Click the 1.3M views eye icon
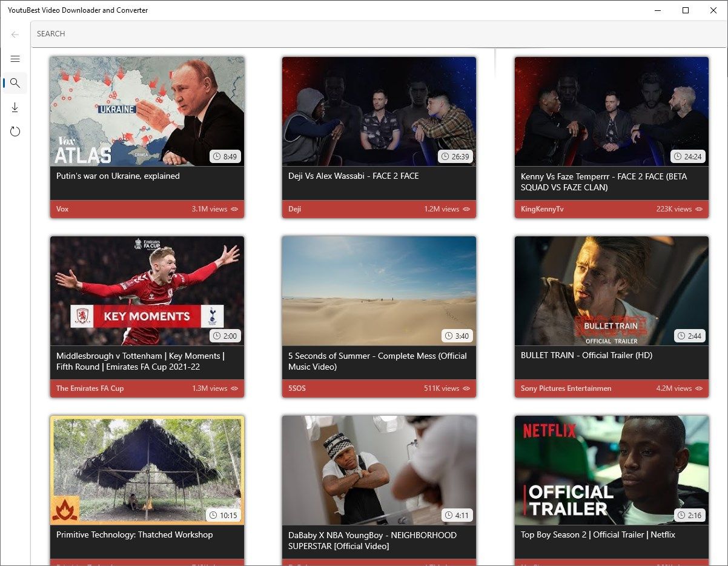 234,388
